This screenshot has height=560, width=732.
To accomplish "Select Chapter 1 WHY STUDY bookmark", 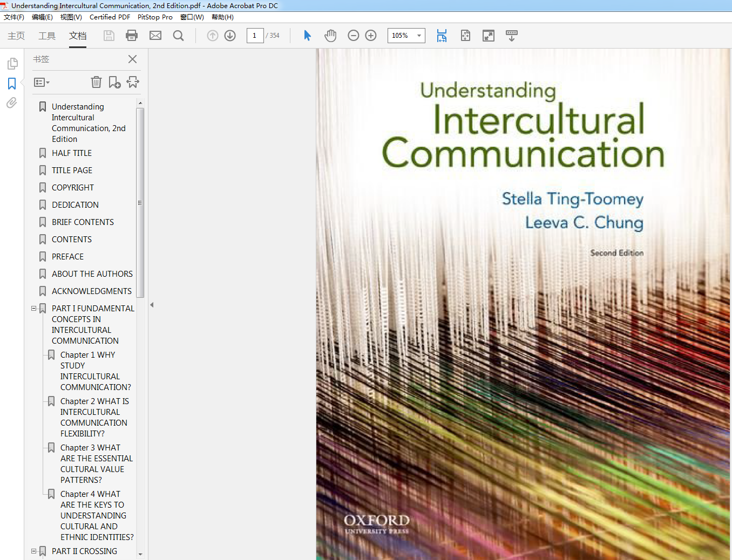I will (x=96, y=371).
